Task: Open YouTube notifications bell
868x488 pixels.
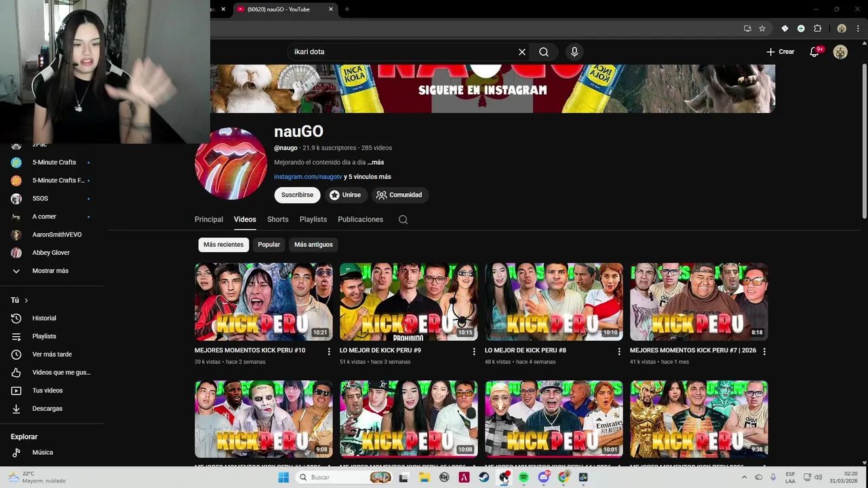Action: coord(815,52)
